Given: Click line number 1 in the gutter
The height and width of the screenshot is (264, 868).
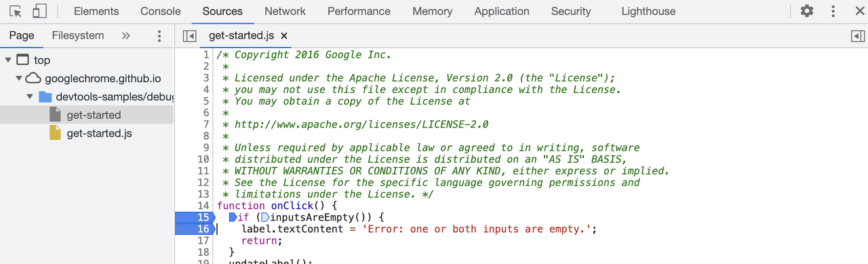Looking at the screenshot, I should 206,55.
